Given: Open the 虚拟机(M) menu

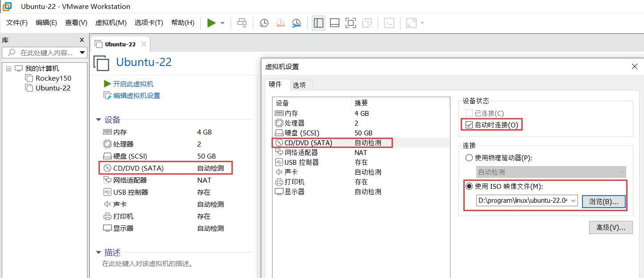Looking at the screenshot, I should tap(111, 23).
